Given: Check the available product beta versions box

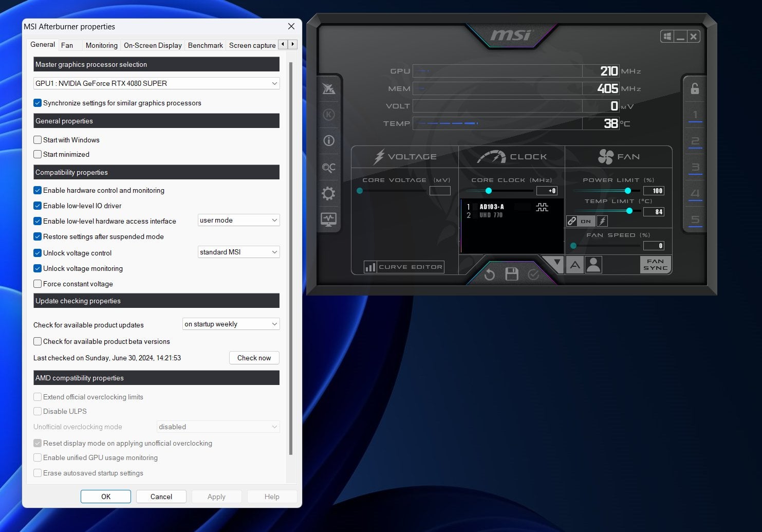Looking at the screenshot, I should pos(38,341).
